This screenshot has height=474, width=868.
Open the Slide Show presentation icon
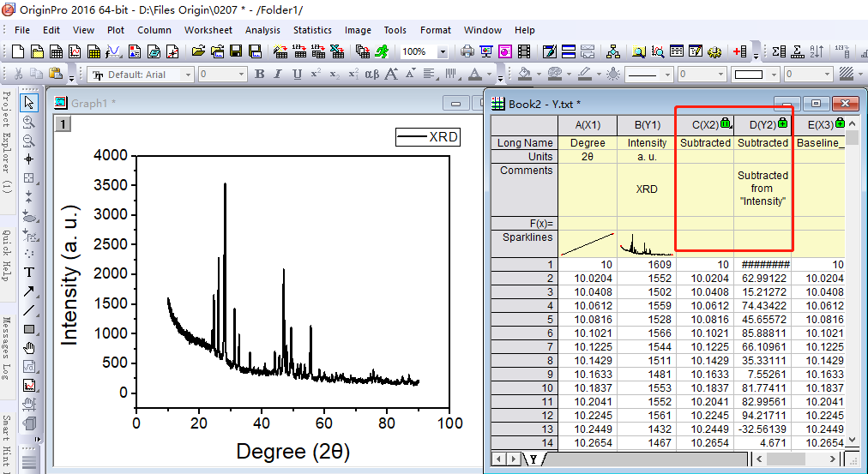click(486, 52)
